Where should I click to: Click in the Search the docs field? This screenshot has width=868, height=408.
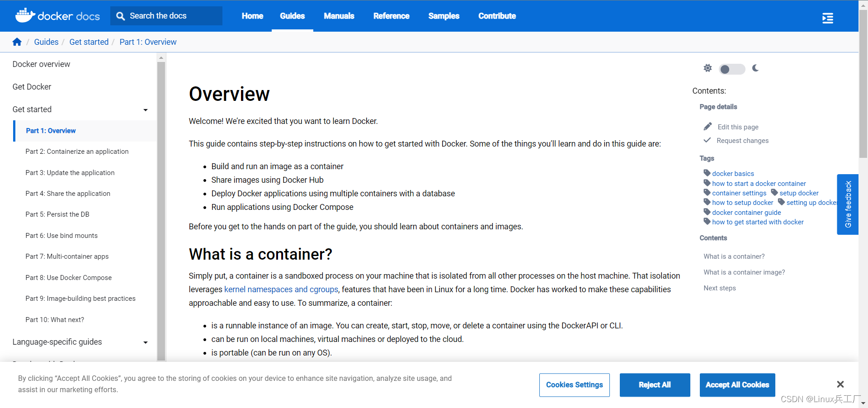(166, 16)
